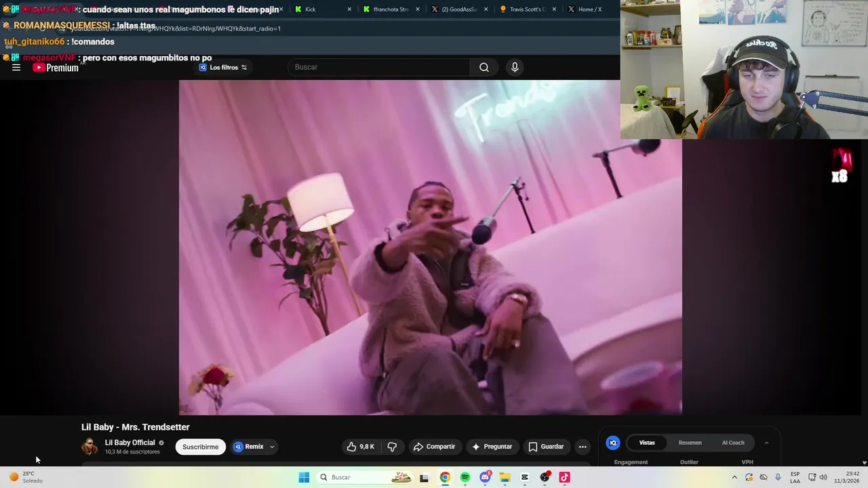Image resolution: width=868 pixels, height=488 pixels.
Task: Start voice search with the microphone icon
Action: pos(515,67)
